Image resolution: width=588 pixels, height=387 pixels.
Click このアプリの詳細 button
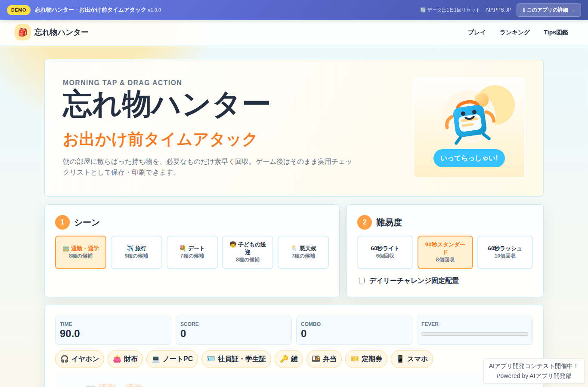(548, 10)
